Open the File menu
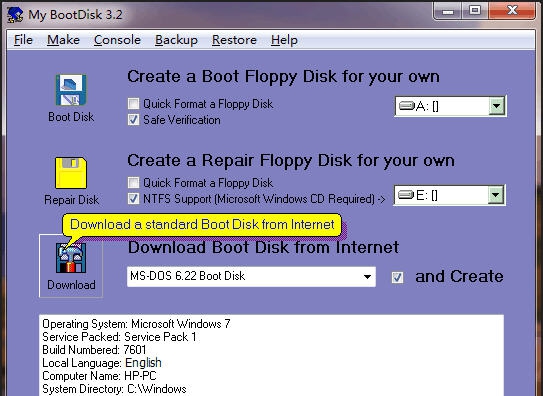The height and width of the screenshot is (396, 543). 23,40
